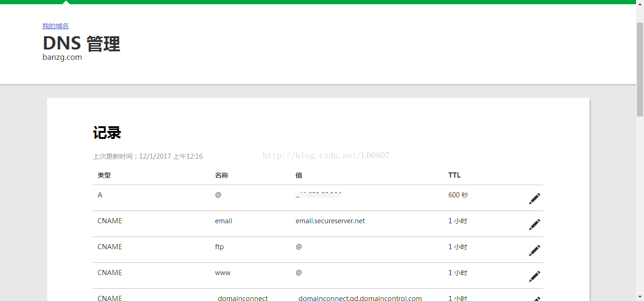Click the @ value of www row
The width and height of the screenshot is (644, 301).
coord(299,273)
